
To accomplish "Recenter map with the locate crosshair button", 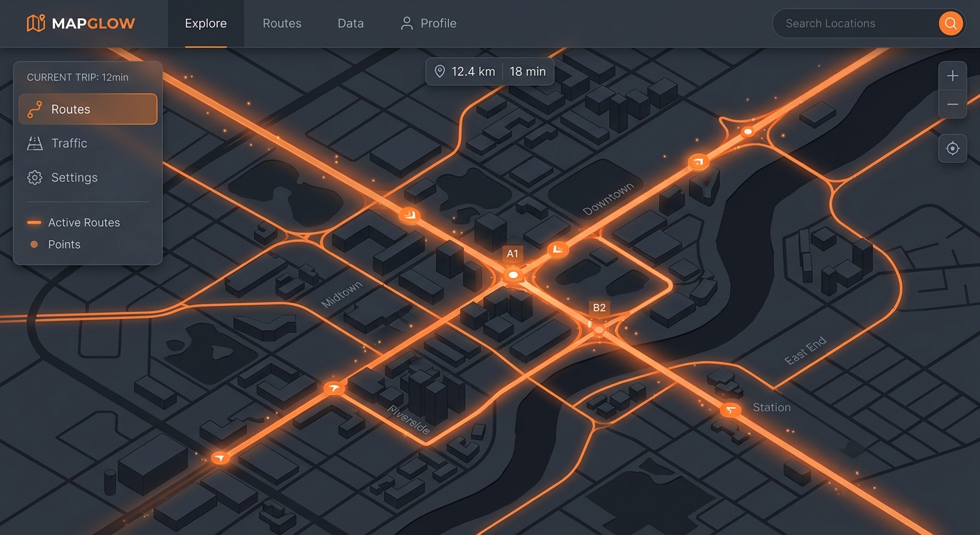I will tap(953, 148).
